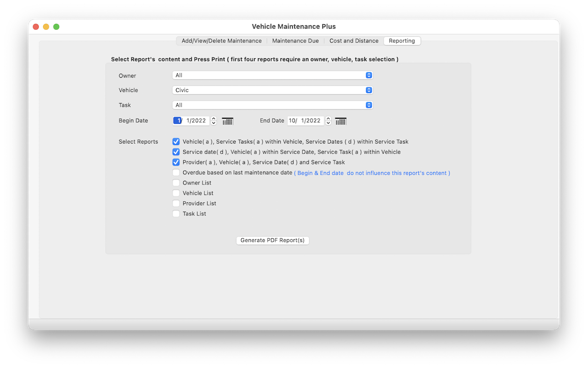Open the Maintenance Due tab
This screenshot has height=368, width=588.
pyautogui.click(x=295, y=41)
